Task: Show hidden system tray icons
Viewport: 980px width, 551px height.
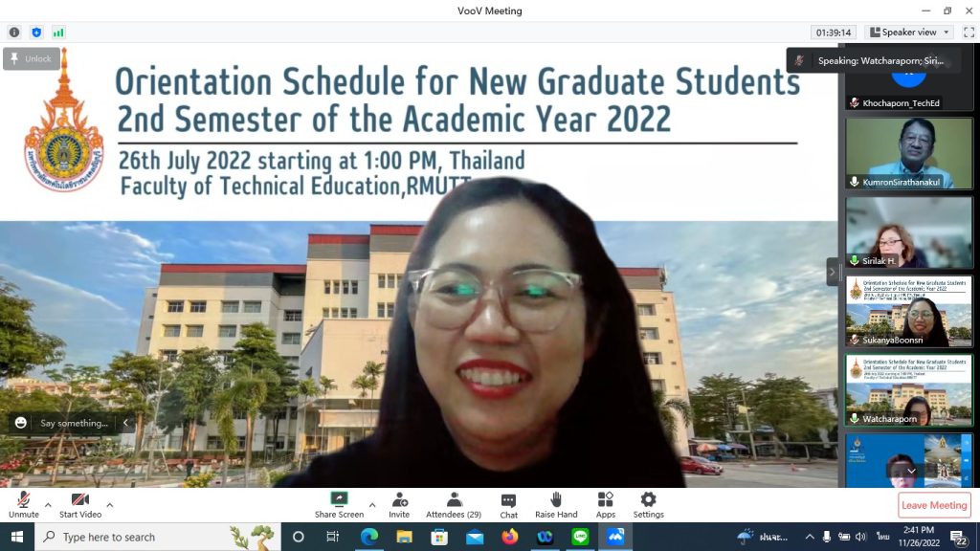Action: click(810, 537)
